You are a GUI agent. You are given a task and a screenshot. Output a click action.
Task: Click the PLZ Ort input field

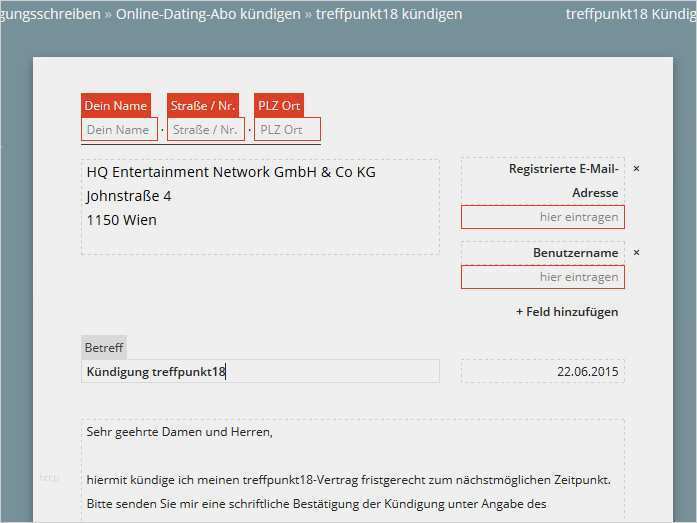[287, 130]
